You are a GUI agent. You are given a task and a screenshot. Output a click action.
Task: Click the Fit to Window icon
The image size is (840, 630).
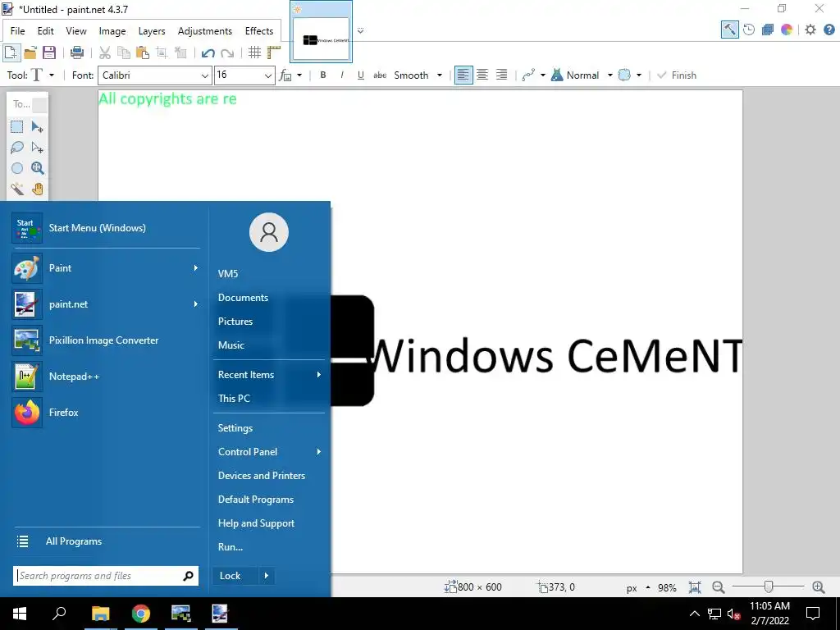pyautogui.click(x=695, y=587)
